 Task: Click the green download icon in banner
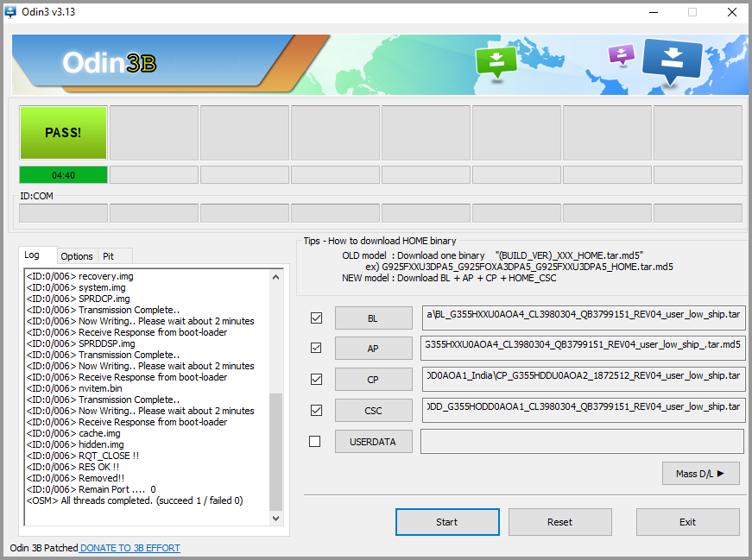pos(496,61)
